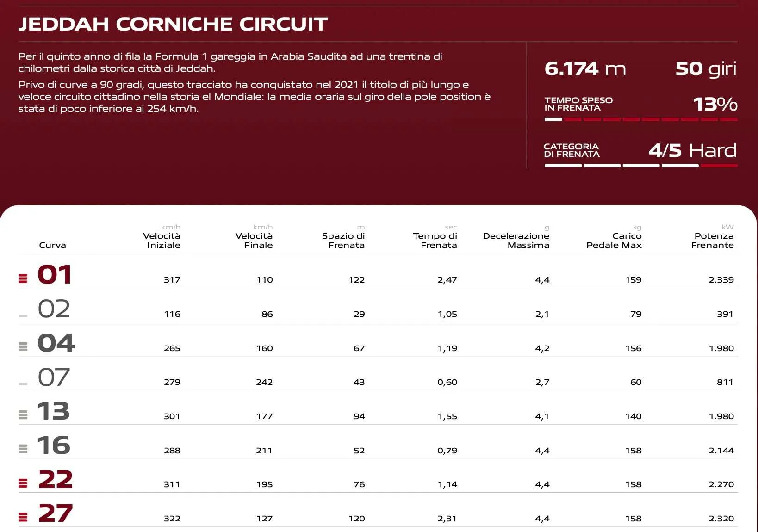Click the 50 giri lap count

(x=706, y=68)
